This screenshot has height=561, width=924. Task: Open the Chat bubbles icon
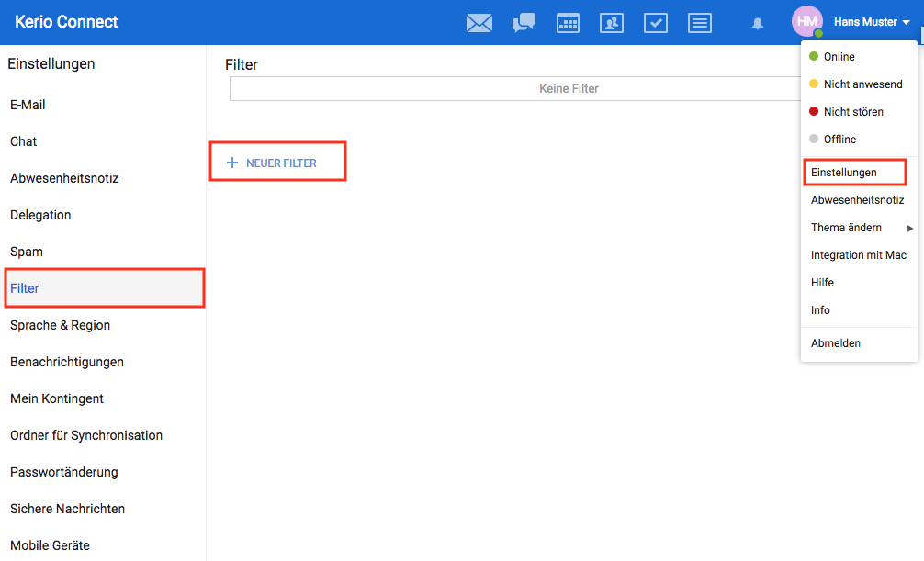click(524, 23)
